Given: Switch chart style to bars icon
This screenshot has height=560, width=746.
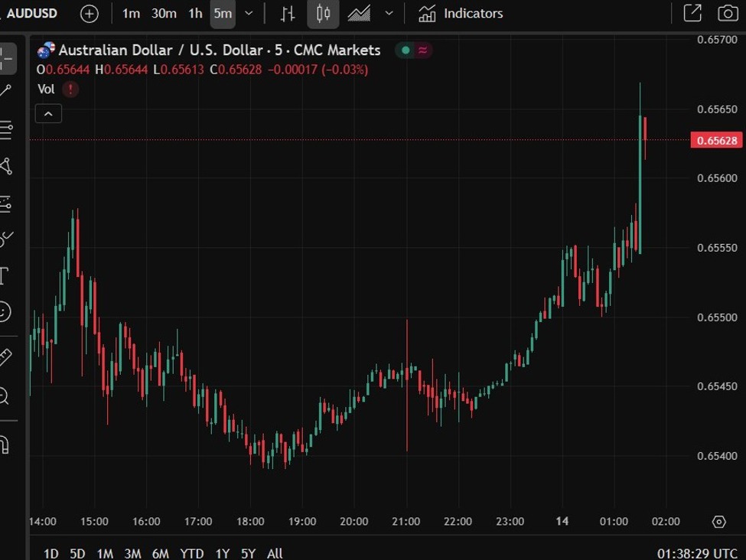Looking at the screenshot, I should (x=288, y=14).
